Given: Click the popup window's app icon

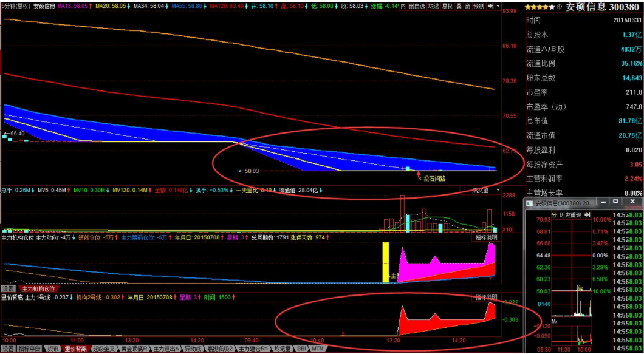Looking at the screenshot, I should pyautogui.click(x=530, y=203).
